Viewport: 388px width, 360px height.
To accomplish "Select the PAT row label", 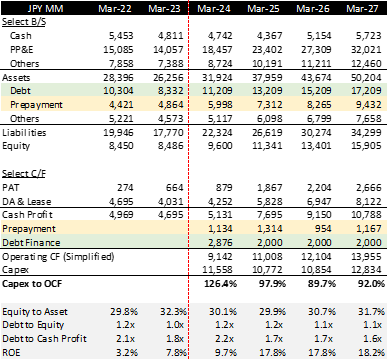I will (x=10, y=188).
